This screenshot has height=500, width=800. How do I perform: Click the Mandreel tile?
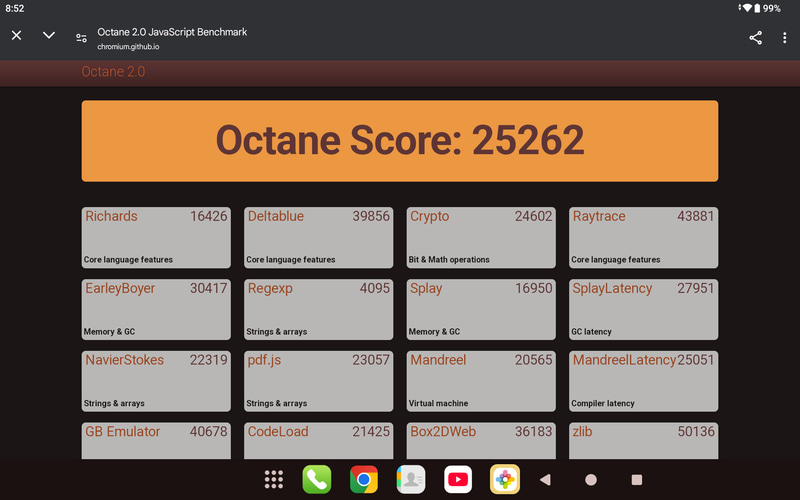[x=481, y=381]
